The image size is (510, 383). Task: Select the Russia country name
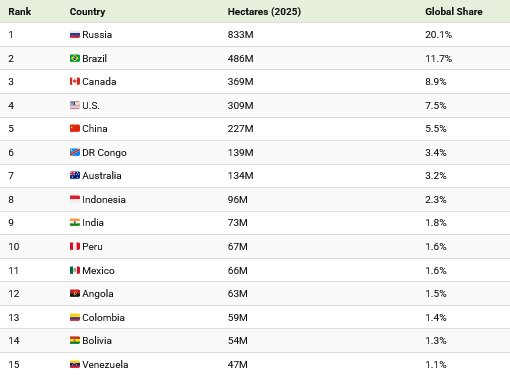[x=97, y=35]
